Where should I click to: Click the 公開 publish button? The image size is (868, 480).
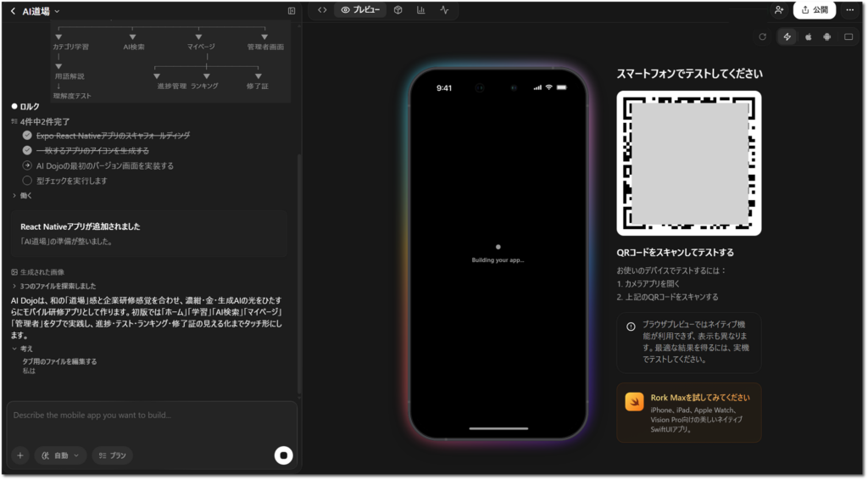(x=814, y=10)
